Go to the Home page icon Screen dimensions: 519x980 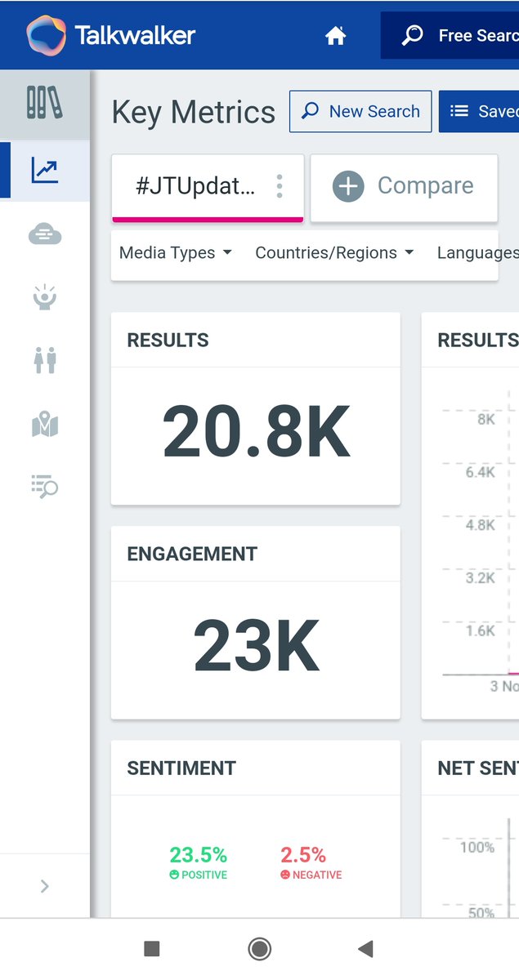coord(336,36)
